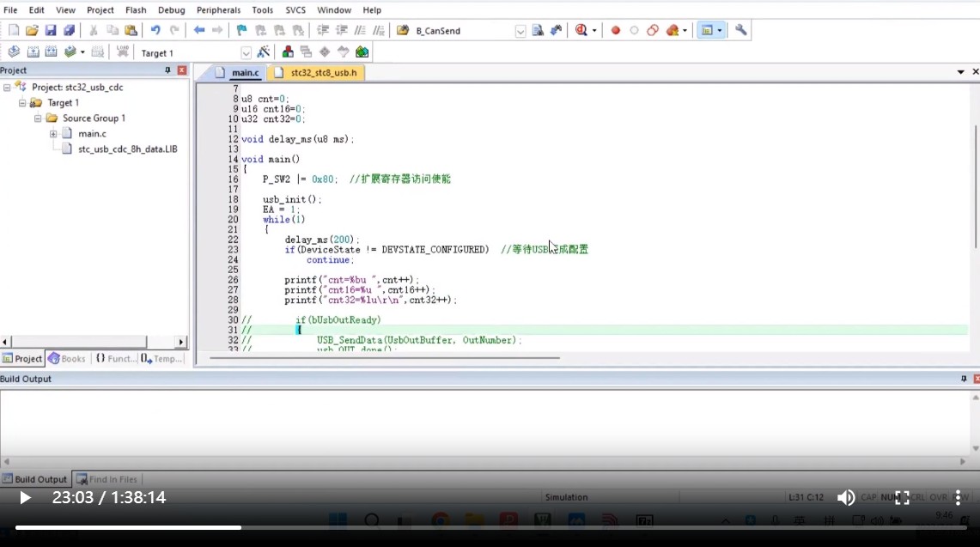Screen dimensions: 980x547
Task: Build target files icon
Action: tap(33, 52)
